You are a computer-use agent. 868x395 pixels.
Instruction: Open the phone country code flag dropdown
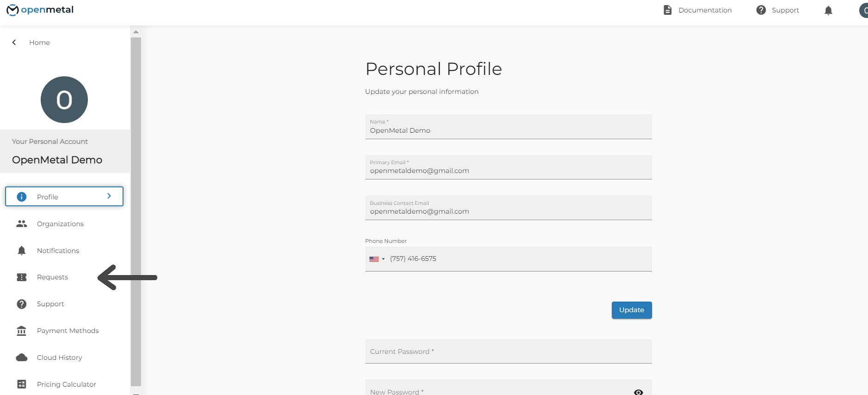click(377, 259)
